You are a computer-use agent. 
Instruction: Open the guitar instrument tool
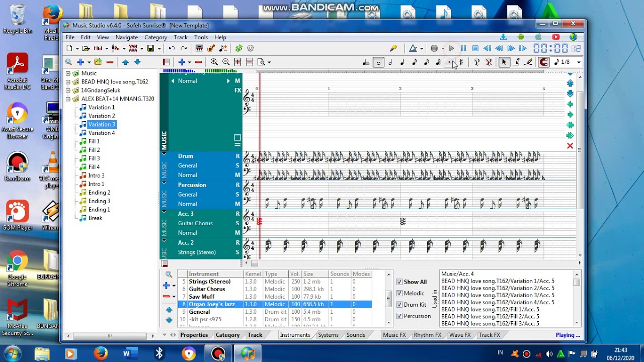211,48
